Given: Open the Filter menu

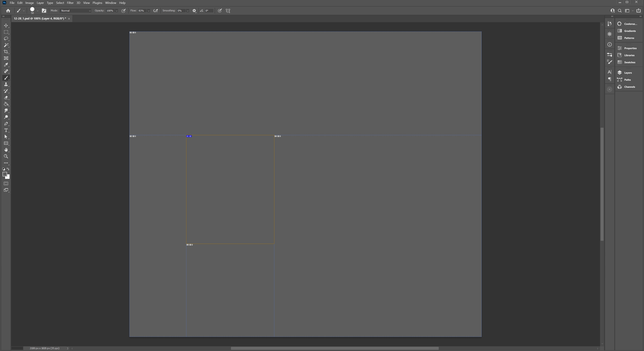Looking at the screenshot, I should pos(70,3).
